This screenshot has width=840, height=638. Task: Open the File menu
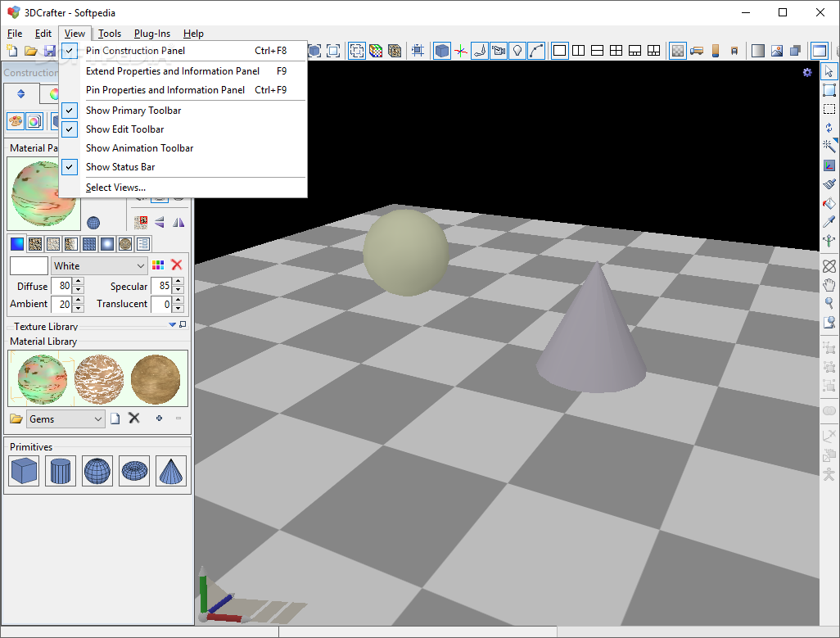pyautogui.click(x=15, y=34)
